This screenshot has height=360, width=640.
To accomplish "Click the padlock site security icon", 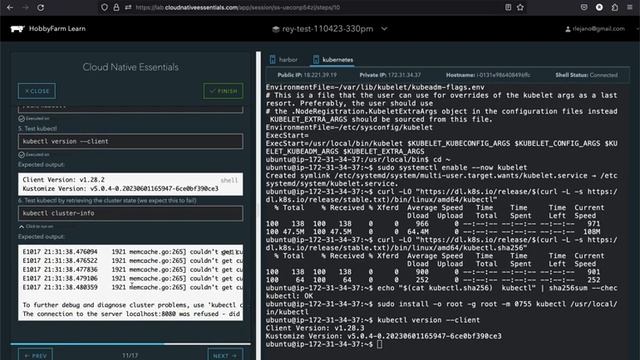I will point(116,7).
